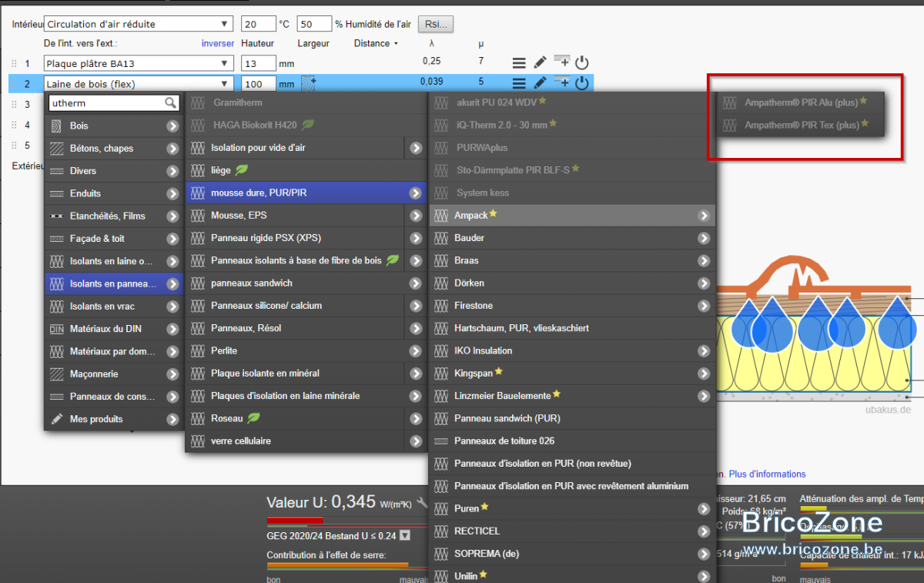Open the layer menu for Plaque plâtre BA13
Image resolution: width=924 pixels, height=583 pixels.
click(x=519, y=63)
